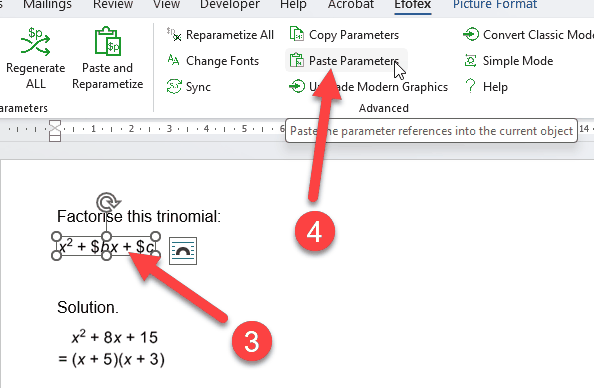Select the Review tab
The width and height of the screenshot is (594, 388).
[x=113, y=5]
